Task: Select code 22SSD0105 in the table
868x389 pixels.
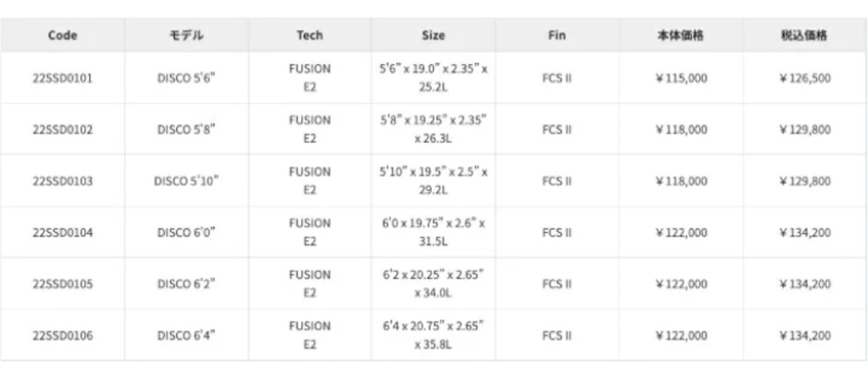Action: 62,284
